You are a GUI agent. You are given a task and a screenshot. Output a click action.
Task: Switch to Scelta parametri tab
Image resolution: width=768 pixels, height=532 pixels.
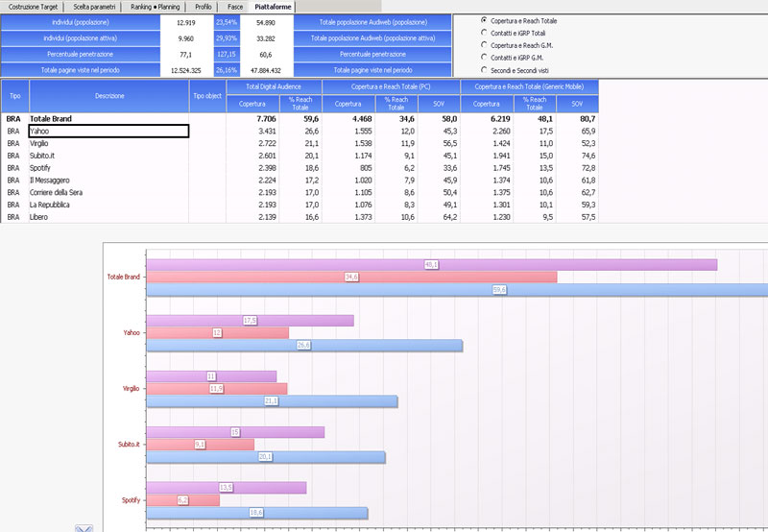pyautogui.click(x=94, y=7)
